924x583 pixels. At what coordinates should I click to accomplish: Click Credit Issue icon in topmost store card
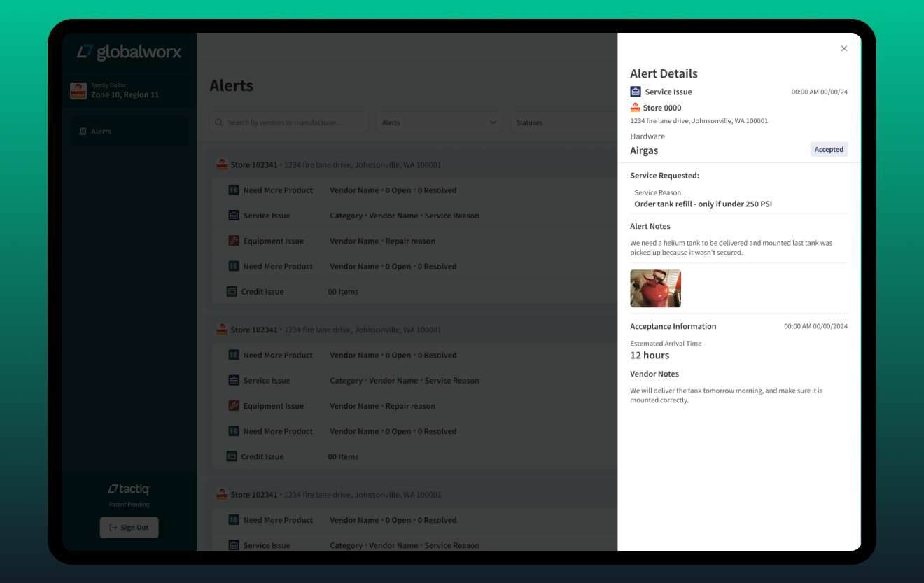point(232,291)
